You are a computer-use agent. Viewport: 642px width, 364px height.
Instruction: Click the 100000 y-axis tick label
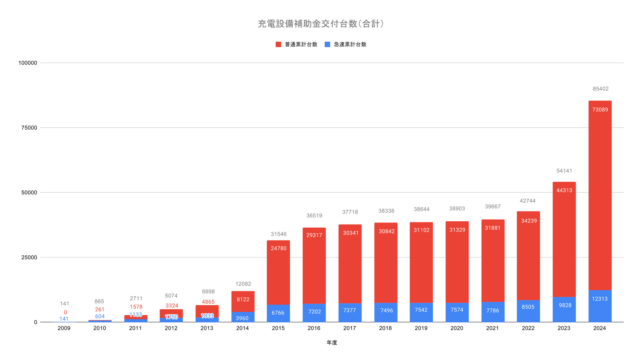tap(28, 63)
